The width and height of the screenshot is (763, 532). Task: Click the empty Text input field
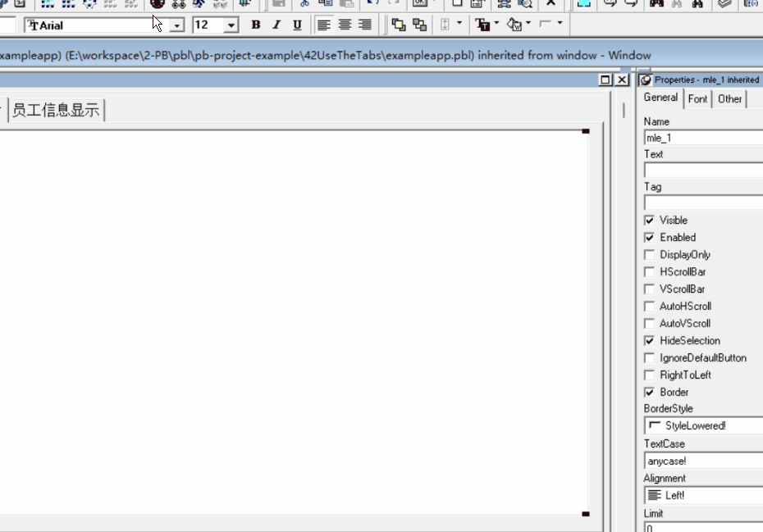(x=704, y=171)
